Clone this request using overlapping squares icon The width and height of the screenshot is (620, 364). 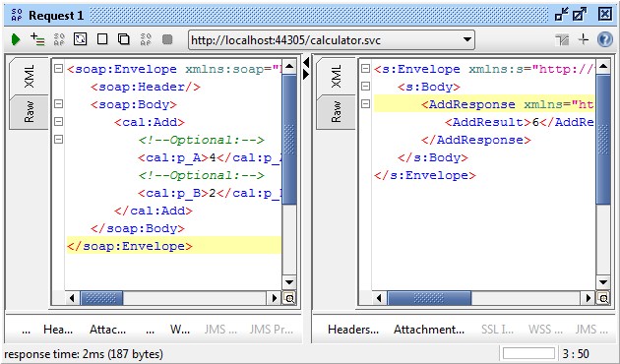(124, 39)
